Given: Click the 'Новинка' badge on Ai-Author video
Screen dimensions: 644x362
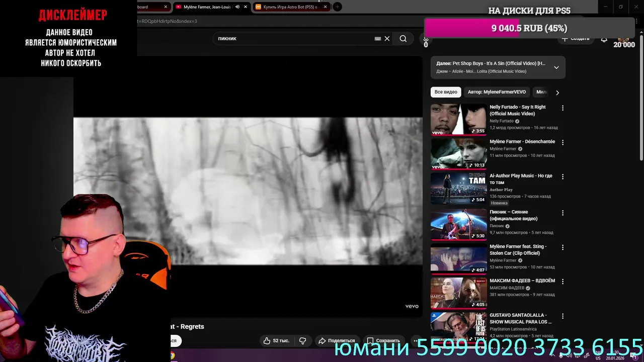Looking at the screenshot, I should click(x=499, y=203).
